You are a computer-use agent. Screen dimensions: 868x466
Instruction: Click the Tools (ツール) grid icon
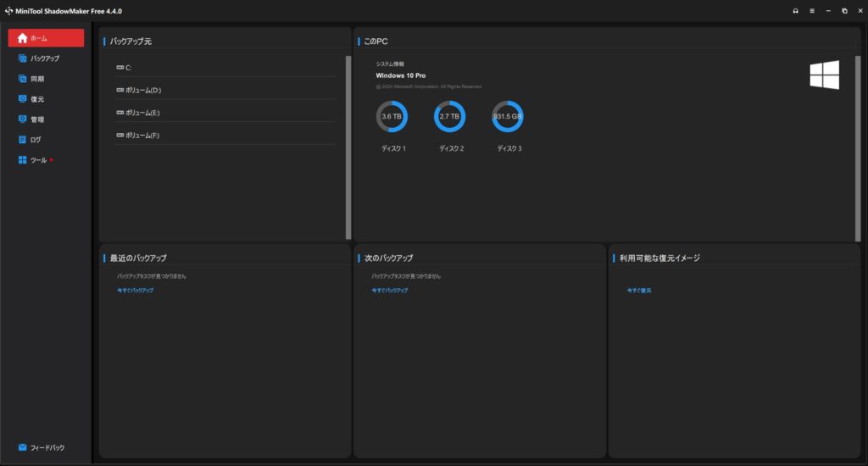click(23, 160)
